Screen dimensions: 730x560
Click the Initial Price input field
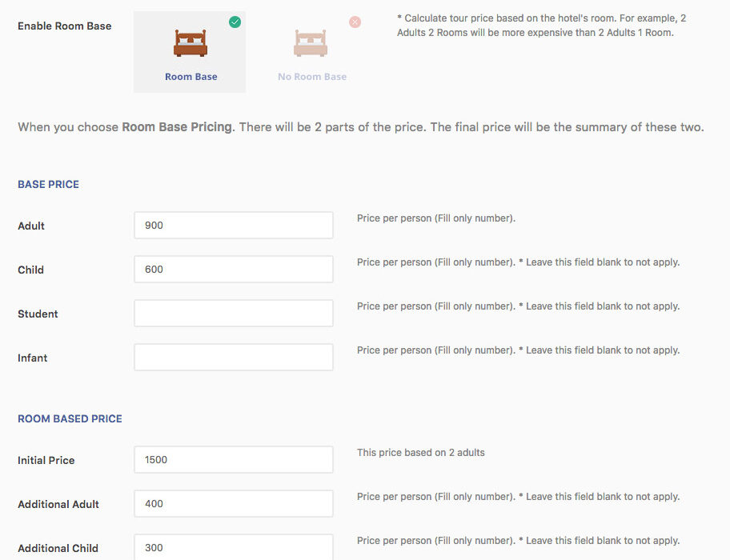pyautogui.click(x=233, y=460)
